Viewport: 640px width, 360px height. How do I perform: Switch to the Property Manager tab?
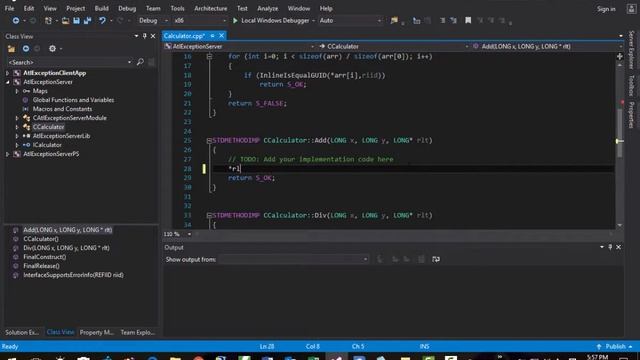(97, 332)
